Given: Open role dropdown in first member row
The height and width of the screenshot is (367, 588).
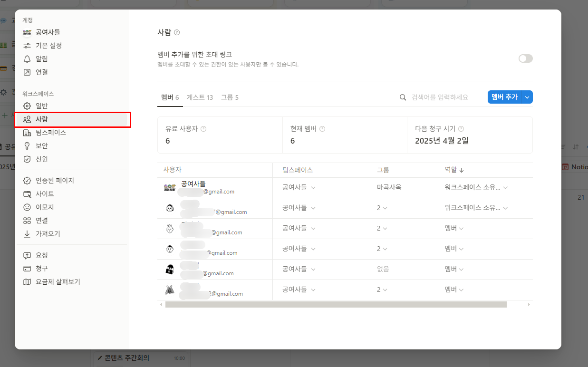Looking at the screenshot, I should pos(476,188).
